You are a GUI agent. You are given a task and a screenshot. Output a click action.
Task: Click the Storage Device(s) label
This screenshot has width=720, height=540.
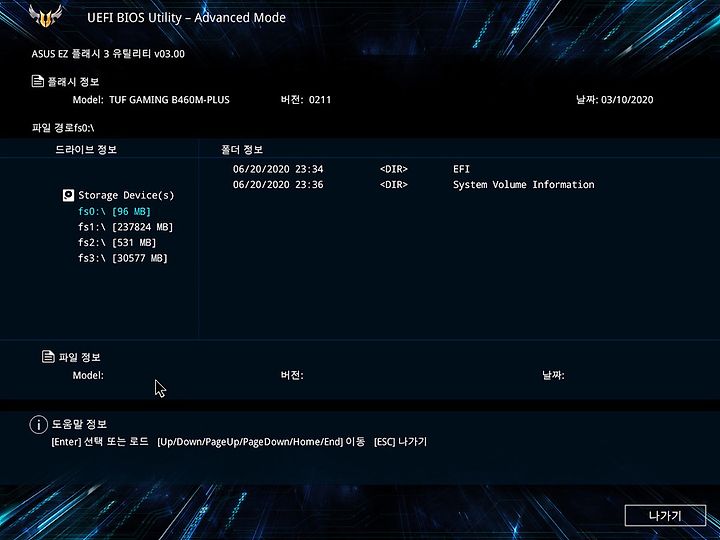[126, 195]
